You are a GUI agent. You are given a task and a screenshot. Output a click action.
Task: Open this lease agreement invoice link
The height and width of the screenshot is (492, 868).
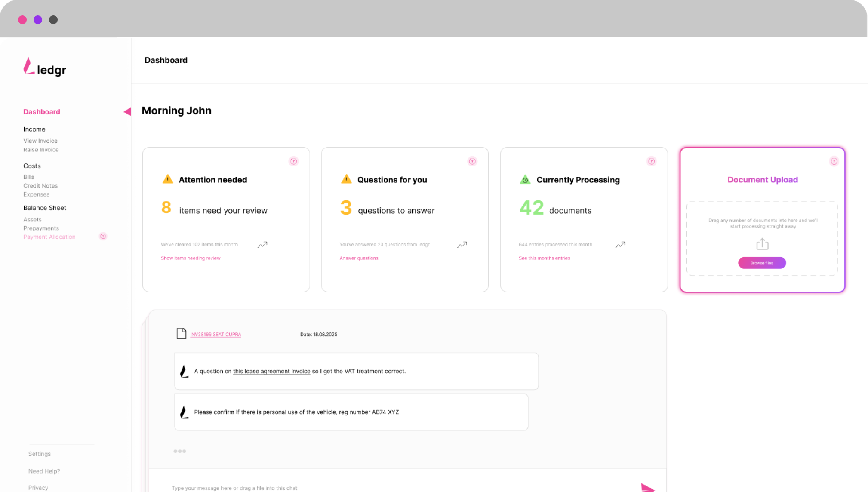(271, 371)
